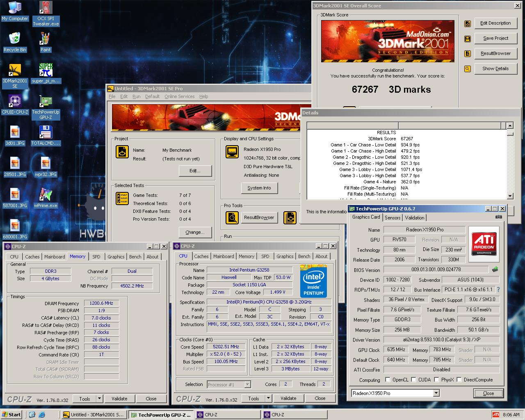
Task: Click the Show Details magnifier icon
Action: tap(467, 69)
